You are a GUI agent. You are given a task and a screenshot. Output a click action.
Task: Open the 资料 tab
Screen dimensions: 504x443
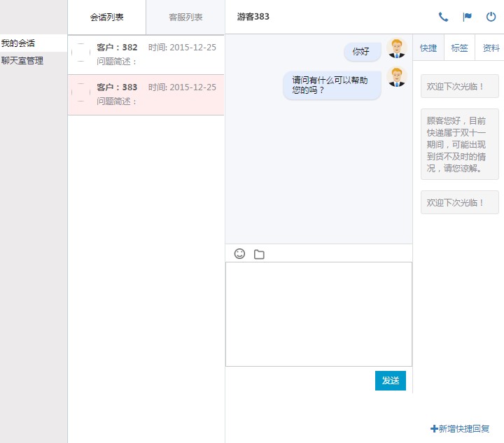[491, 48]
